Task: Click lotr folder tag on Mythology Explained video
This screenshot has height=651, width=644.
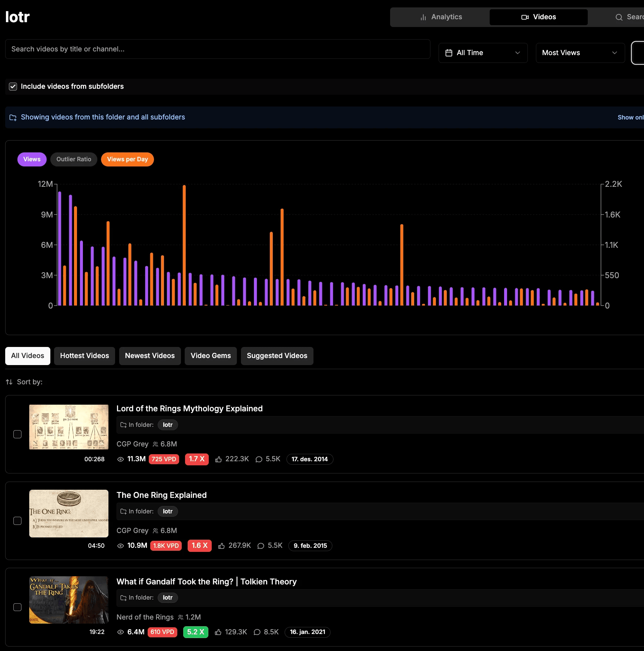Action: (x=168, y=425)
